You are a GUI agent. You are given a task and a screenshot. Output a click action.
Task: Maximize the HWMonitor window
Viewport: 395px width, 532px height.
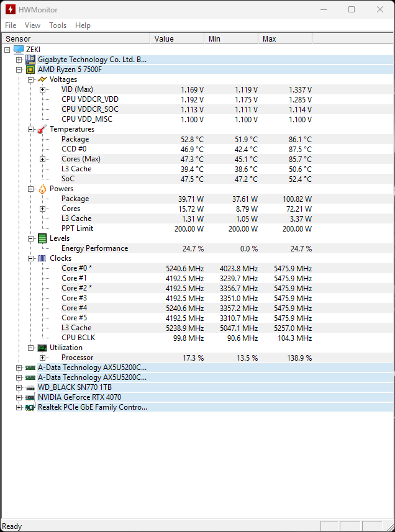352,9
